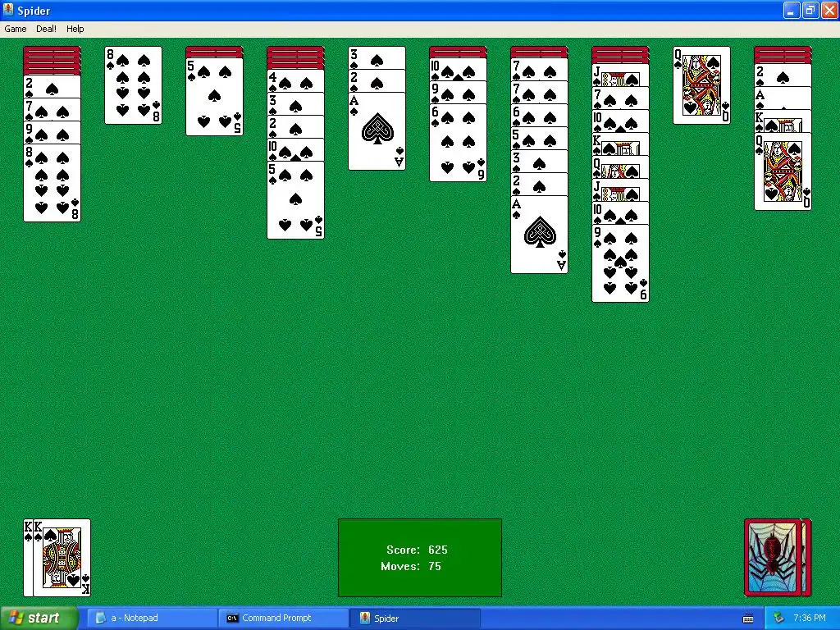Click the King of spades in tenth column
This screenshot has height=630, width=840.
(783, 121)
